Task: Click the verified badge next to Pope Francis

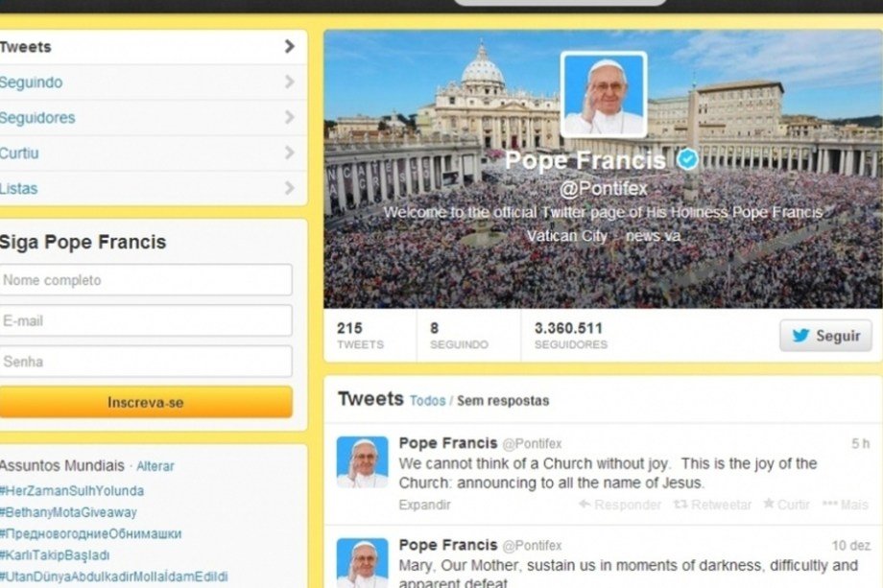Action: click(x=686, y=159)
